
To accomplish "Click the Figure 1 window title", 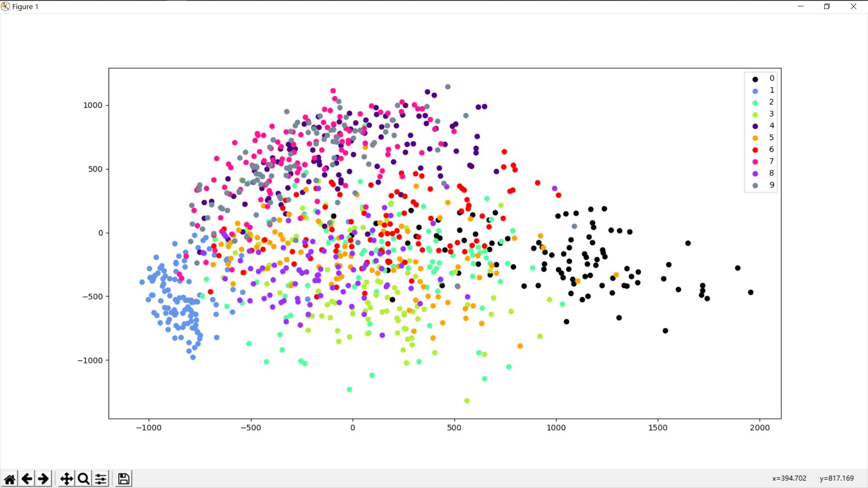I will point(25,6).
